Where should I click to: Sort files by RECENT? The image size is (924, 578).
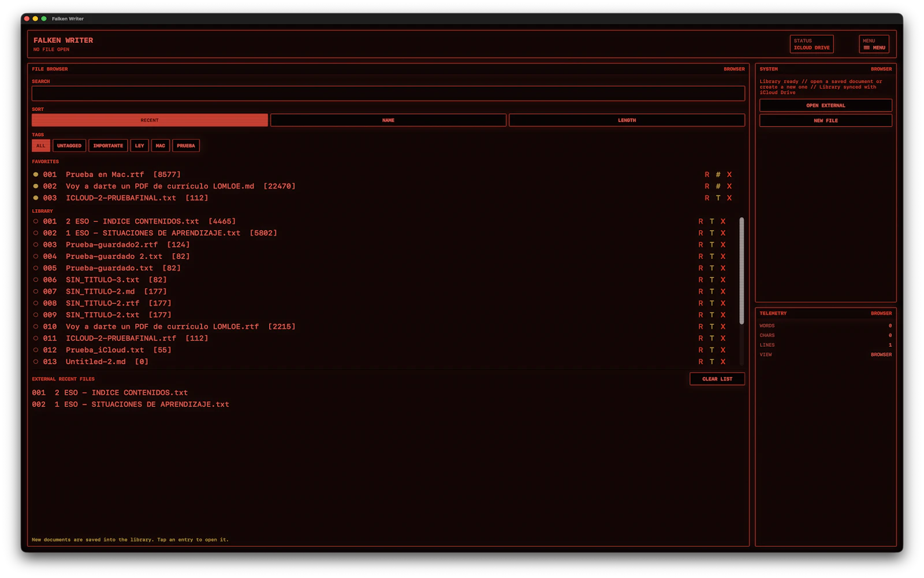(x=150, y=120)
